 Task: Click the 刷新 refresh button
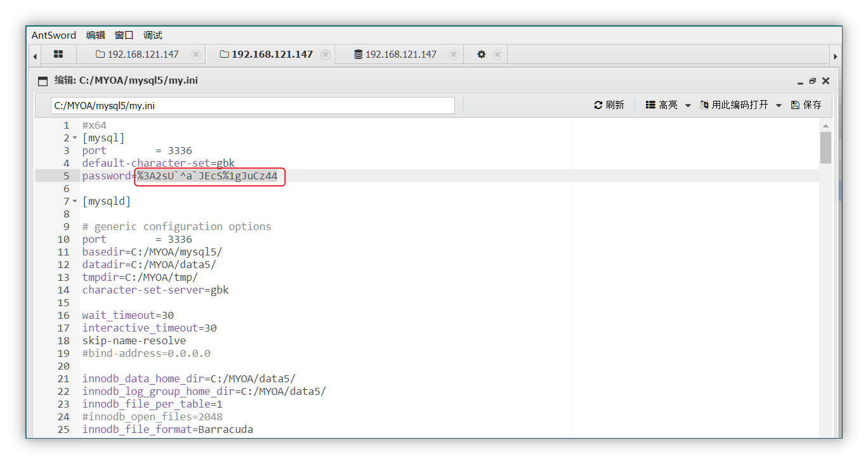point(609,105)
